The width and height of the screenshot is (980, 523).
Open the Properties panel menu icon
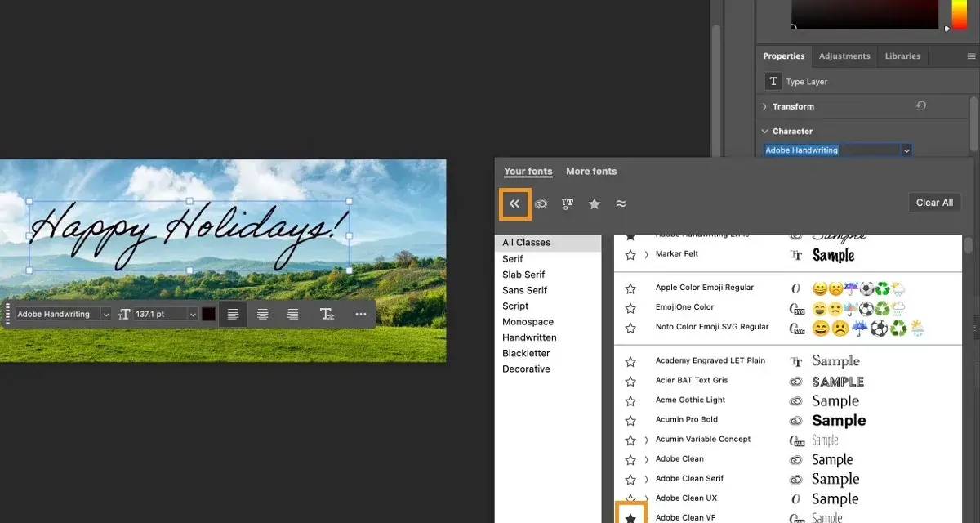point(971,56)
